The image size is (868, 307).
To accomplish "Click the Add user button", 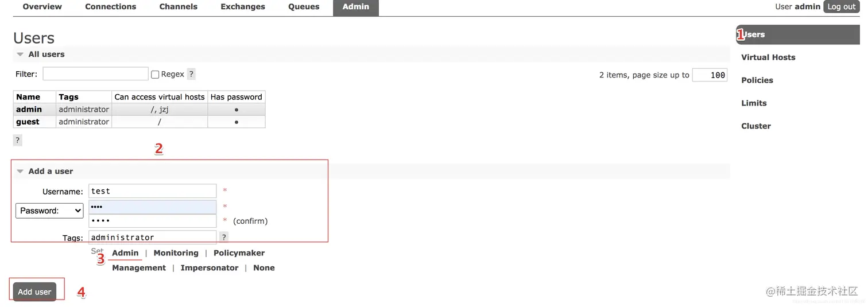I will point(34,292).
